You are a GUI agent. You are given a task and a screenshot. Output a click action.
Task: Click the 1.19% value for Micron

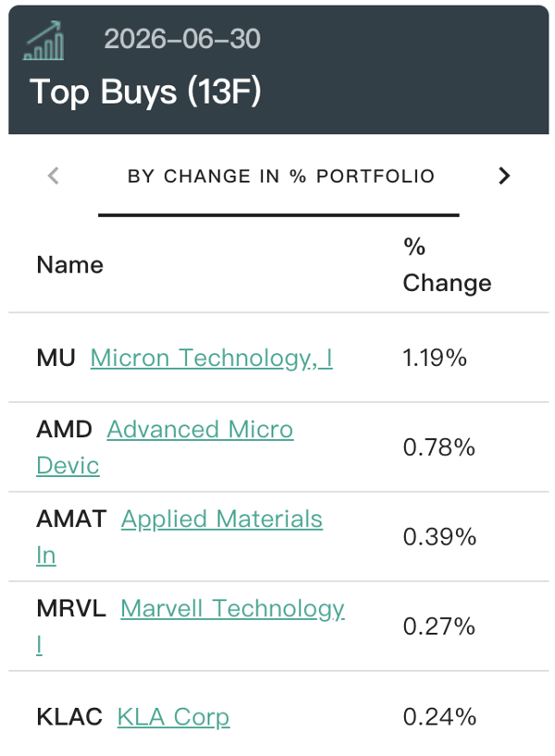(x=435, y=359)
